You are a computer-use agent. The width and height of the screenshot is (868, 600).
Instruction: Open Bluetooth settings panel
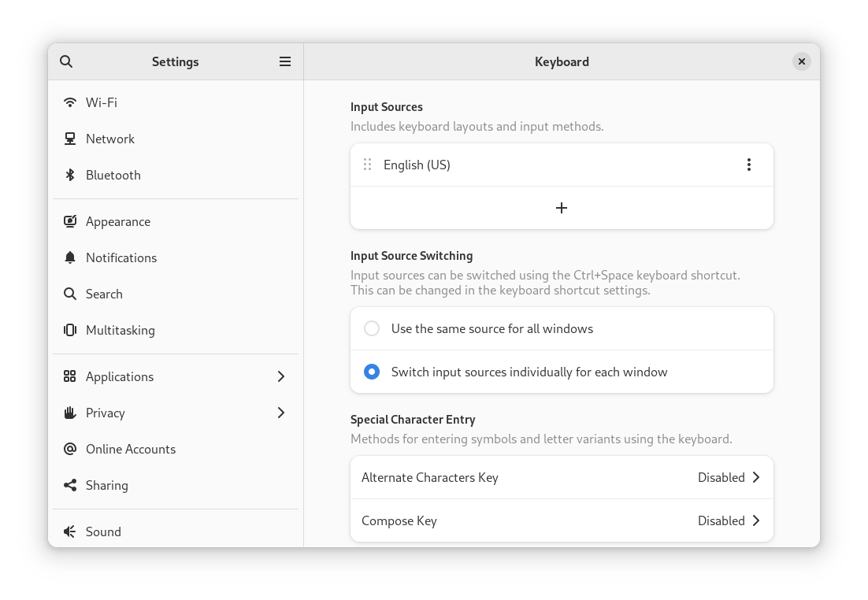176,175
